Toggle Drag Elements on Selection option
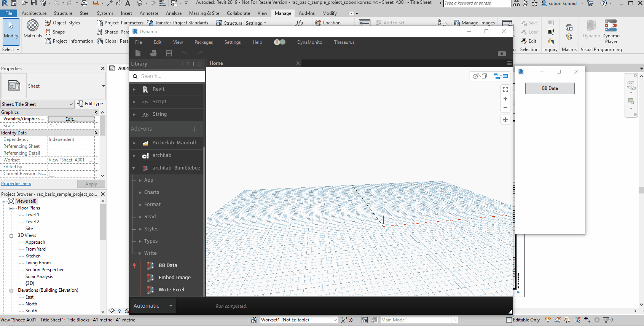 (x=587, y=320)
